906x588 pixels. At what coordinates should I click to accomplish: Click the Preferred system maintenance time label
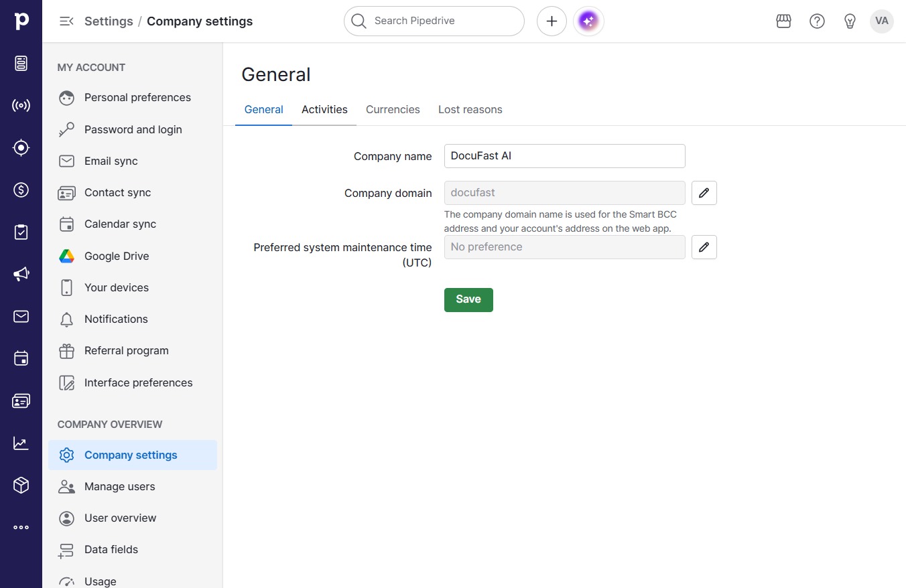coord(342,255)
